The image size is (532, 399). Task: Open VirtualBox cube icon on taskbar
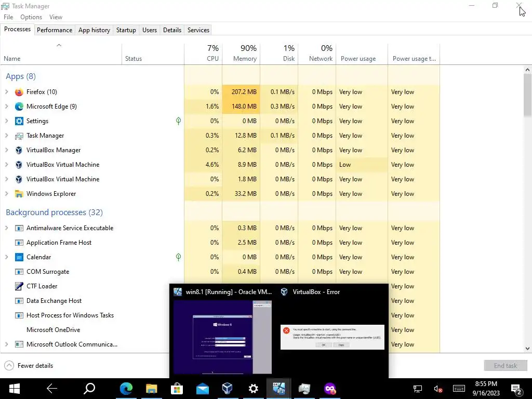click(228, 389)
